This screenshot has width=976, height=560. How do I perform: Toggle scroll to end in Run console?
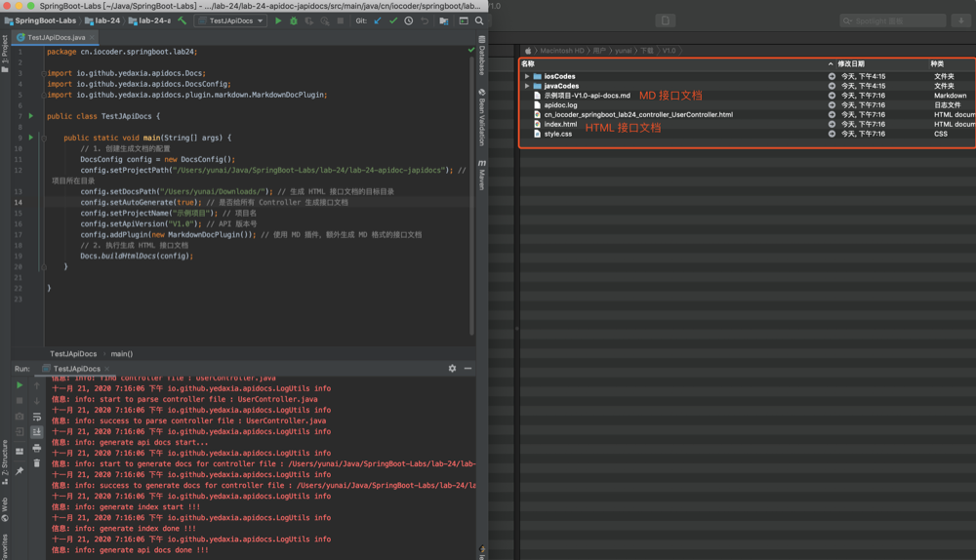pos(37,432)
